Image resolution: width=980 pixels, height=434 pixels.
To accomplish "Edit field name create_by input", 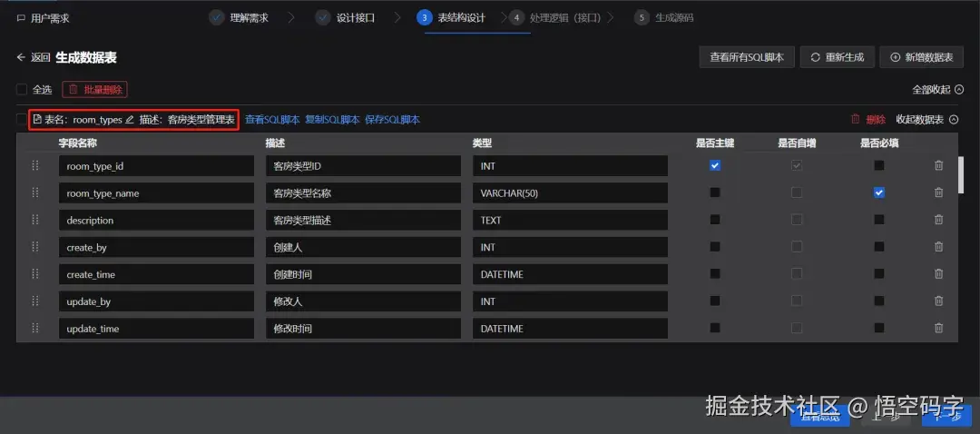I will (x=156, y=247).
